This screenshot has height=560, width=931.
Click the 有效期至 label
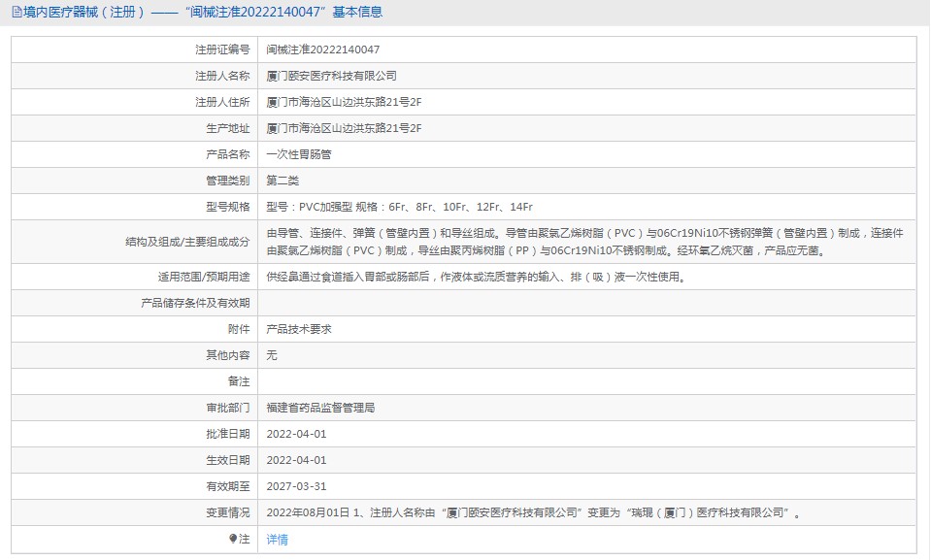point(228,486)
